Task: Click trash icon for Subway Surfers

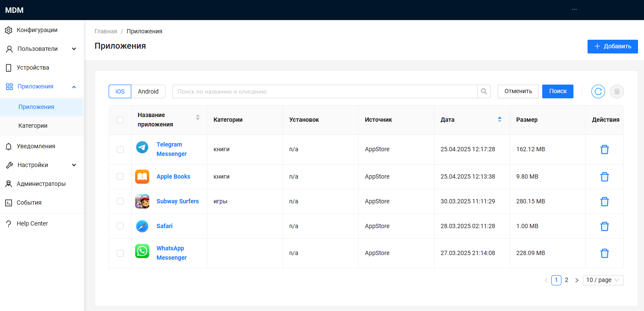Action: pos(604,202)
